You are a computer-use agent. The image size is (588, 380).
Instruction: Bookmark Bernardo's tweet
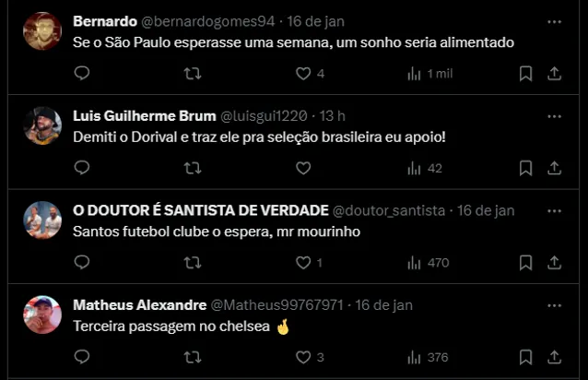point(525,74)
